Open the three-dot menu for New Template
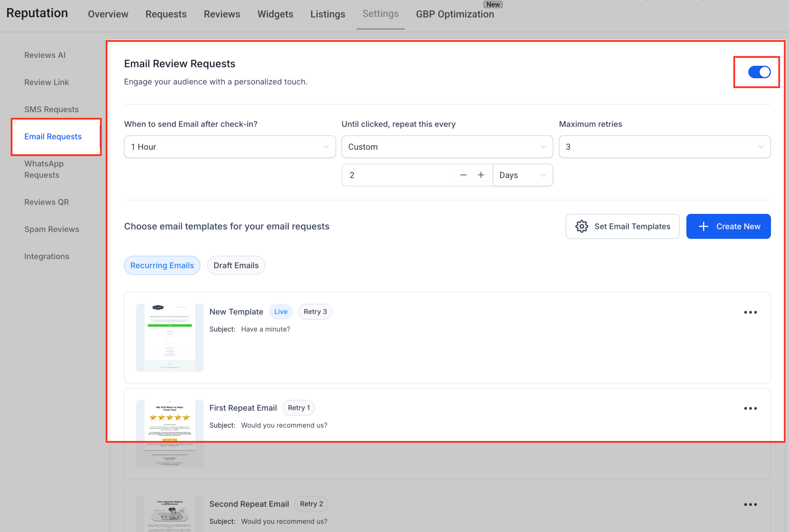This screenshot has height=532, width=789. pos(750,312)
